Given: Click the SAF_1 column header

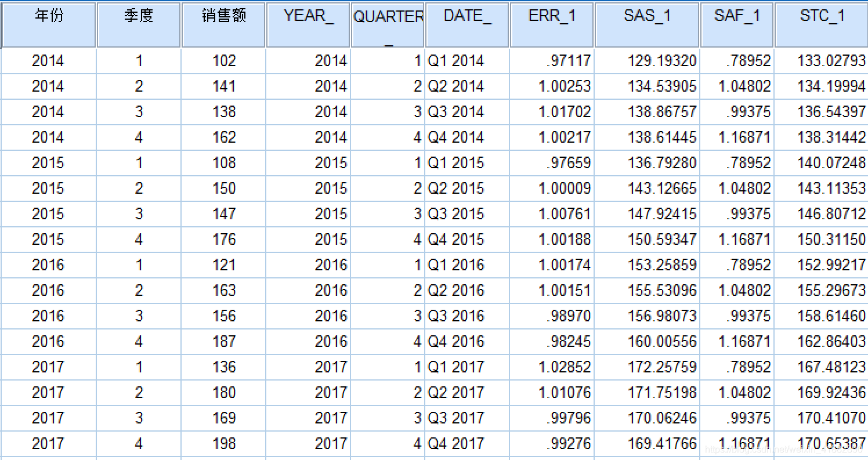Looking at the screenshot, I should pos(737,25).
